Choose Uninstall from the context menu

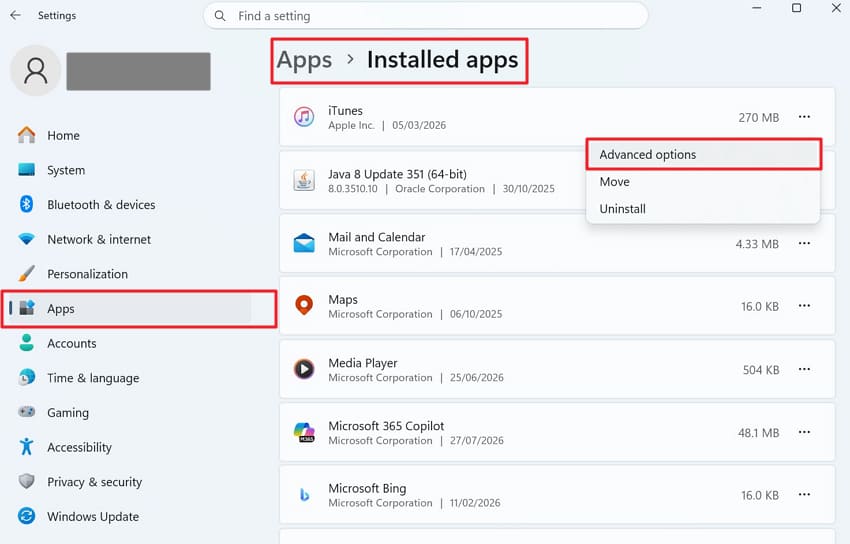[x=704, y=209]
